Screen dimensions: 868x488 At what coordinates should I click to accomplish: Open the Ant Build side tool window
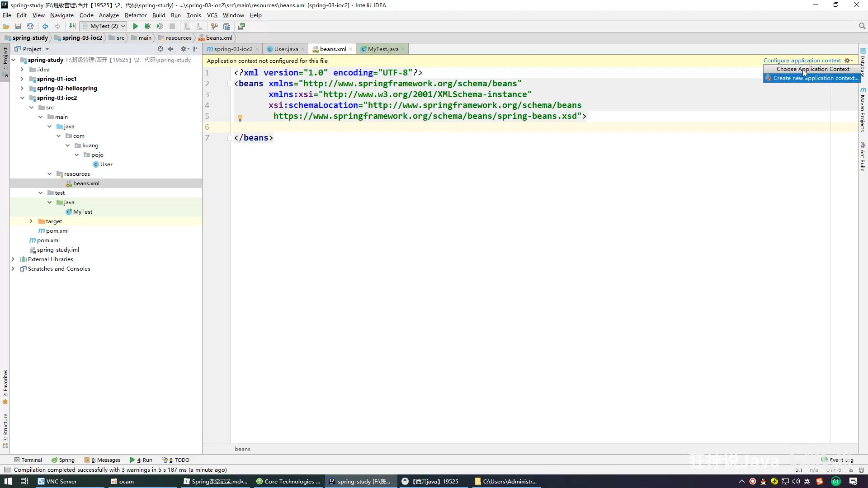863,157
